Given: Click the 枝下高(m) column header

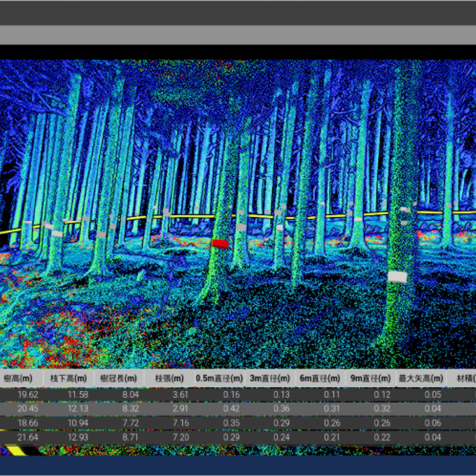Looking at the screenshot, I should [x=68, y=378].
